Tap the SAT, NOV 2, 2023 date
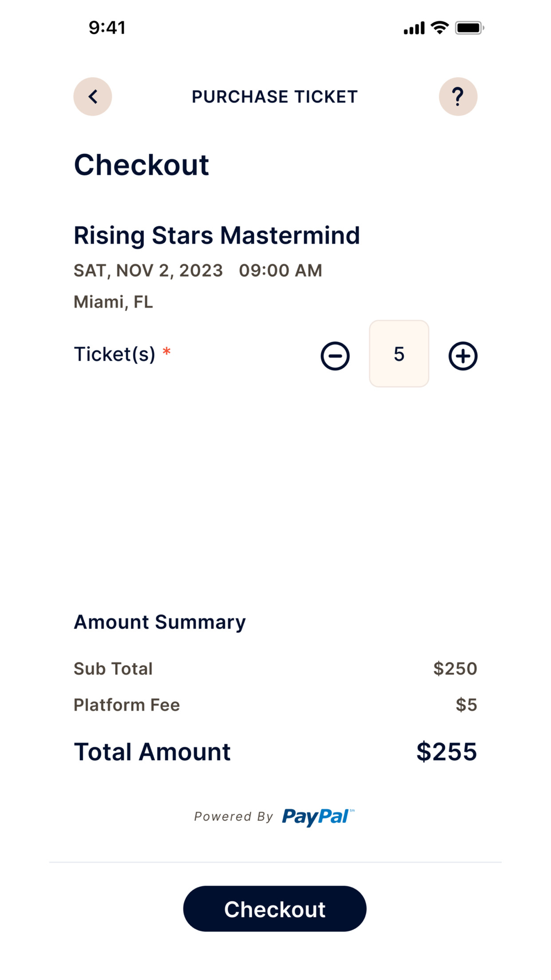The image size is (551, 980). 148,271
